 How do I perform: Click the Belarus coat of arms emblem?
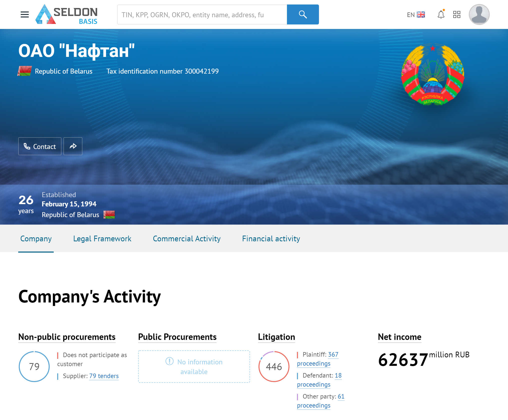coord(433,75)
